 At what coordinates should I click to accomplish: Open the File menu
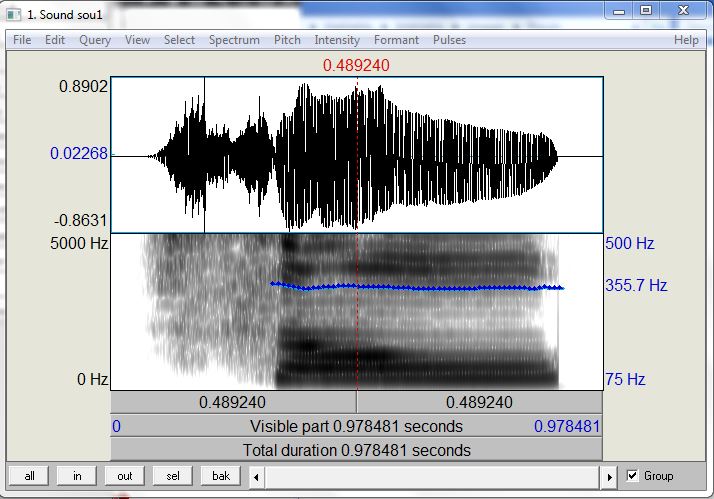[22, 40]
